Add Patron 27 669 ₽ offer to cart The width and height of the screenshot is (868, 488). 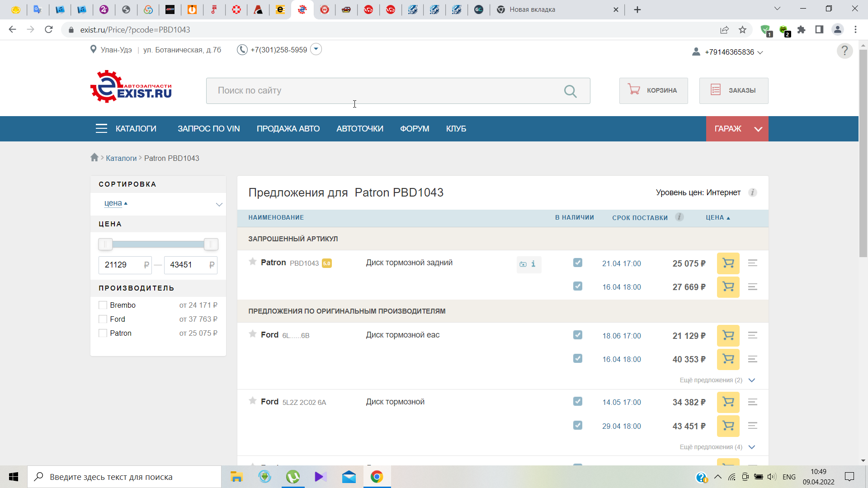pyautogui.click(x=728, y=287)
